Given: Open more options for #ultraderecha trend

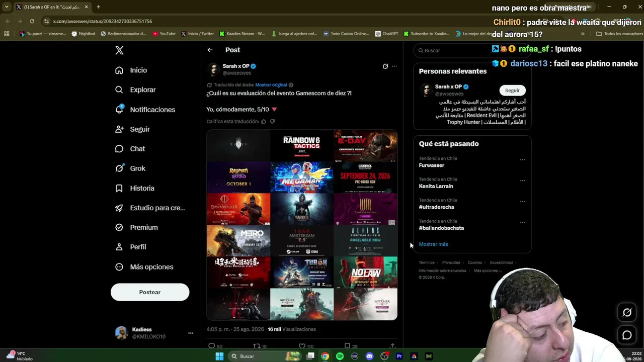Looking at the screenshot, I should [x=522, y=202].
